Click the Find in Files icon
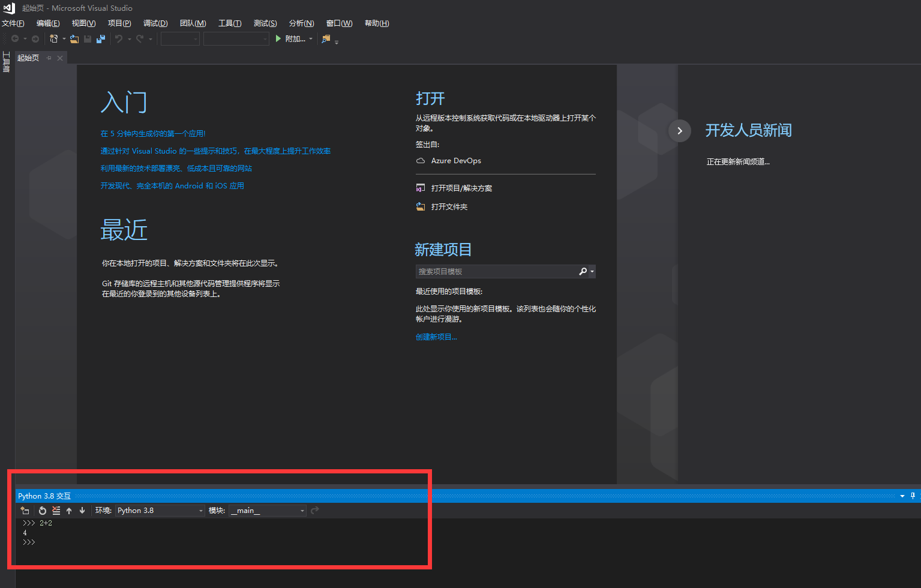The width and height of the screenshot is (921, 588). (326, 39)
